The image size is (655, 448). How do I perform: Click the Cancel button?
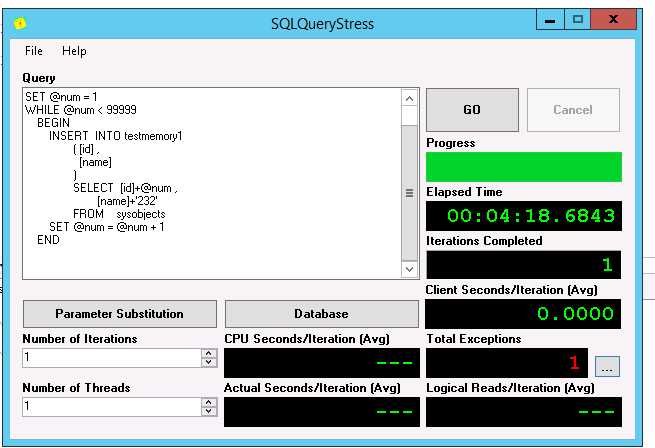pyautogui.click(x=573, y=110)
